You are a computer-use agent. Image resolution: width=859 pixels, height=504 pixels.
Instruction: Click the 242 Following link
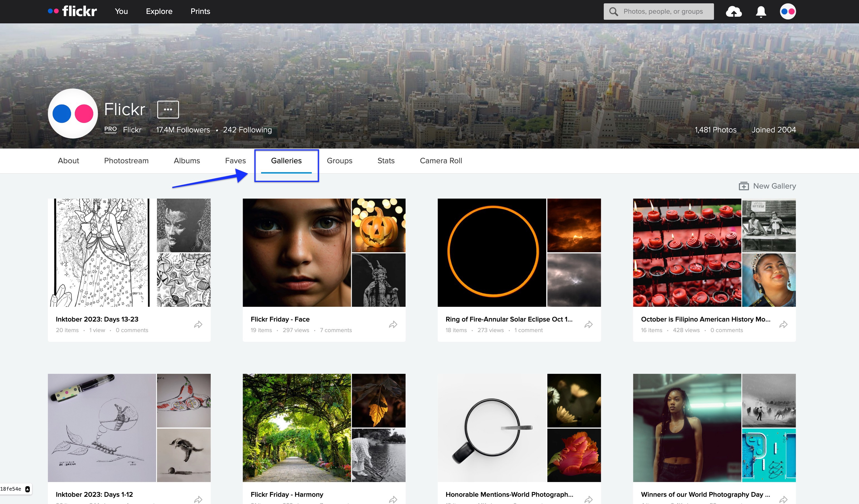[247, 130]
